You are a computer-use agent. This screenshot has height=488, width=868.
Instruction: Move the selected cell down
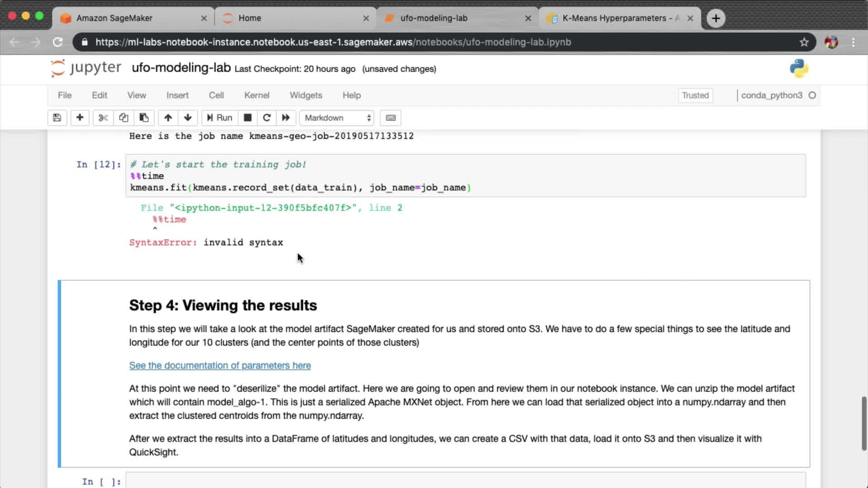point(188,118)
